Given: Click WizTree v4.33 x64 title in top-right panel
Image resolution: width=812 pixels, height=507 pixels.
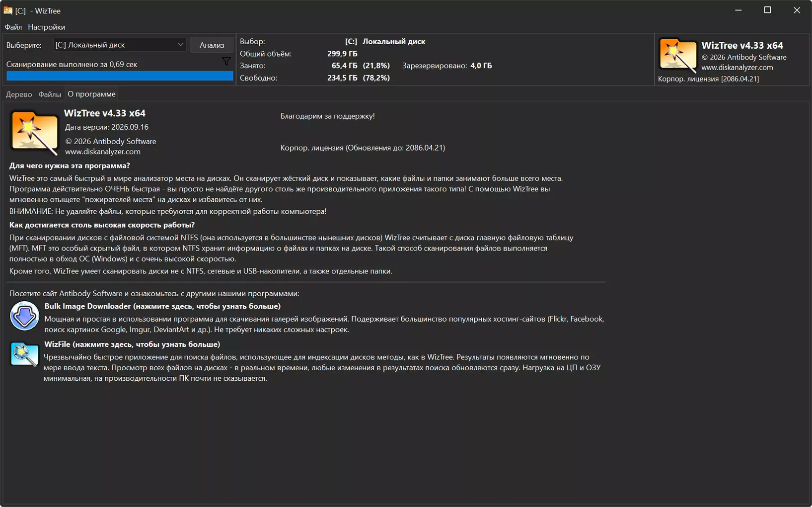Looking at the screenshot, I should point(742,45).
